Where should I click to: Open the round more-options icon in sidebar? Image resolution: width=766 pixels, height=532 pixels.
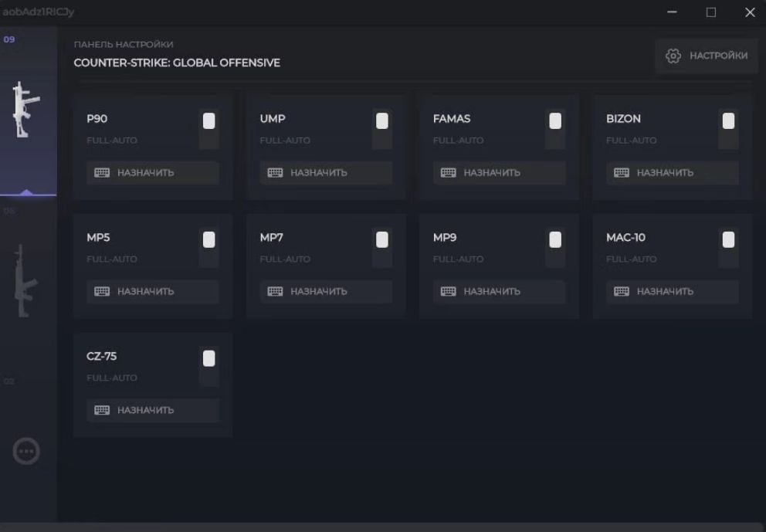point(26,452)
